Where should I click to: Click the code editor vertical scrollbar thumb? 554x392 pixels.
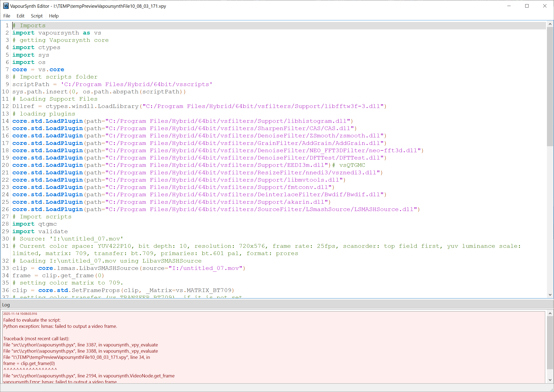click(x=550, y=86)
